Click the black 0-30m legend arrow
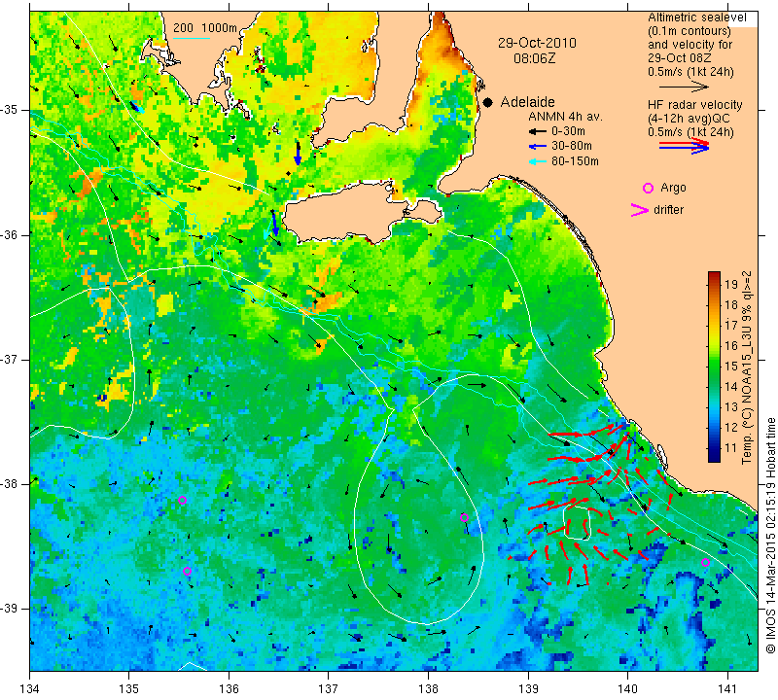The image size is (778, 700). 537,131
